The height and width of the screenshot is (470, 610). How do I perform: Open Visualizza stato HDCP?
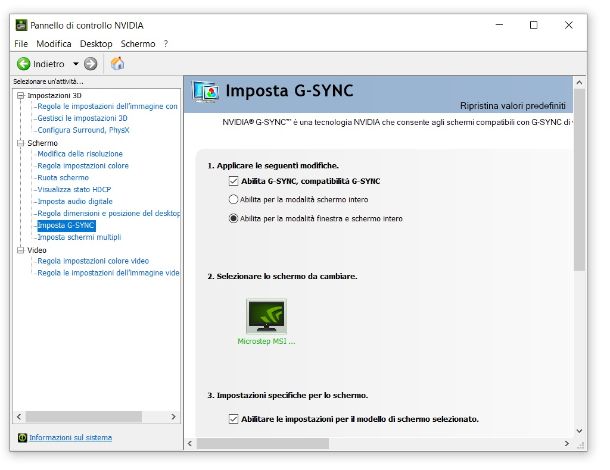(74, 189)
